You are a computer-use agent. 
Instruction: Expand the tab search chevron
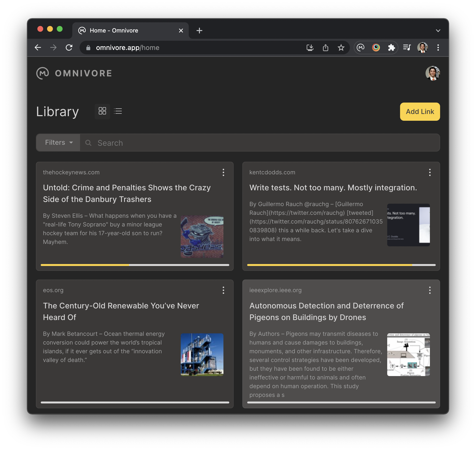point(438,31)
